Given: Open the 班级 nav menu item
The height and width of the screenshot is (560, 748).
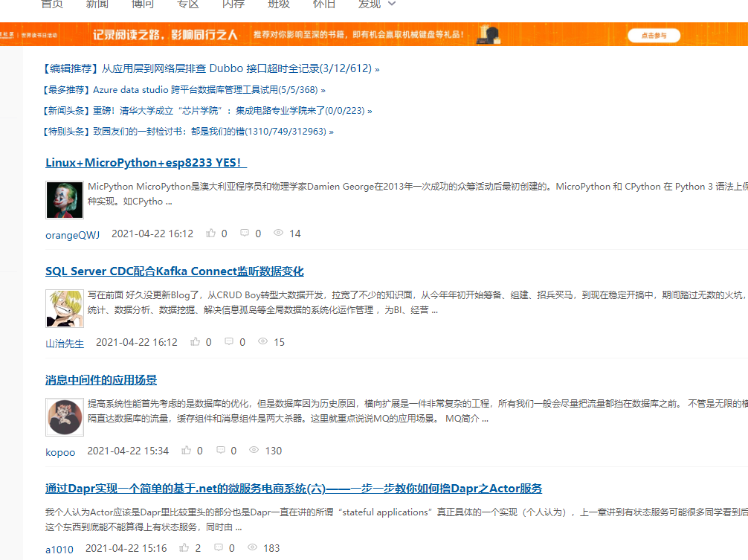Looking at the screenshot, I should [x=279, y=4].
